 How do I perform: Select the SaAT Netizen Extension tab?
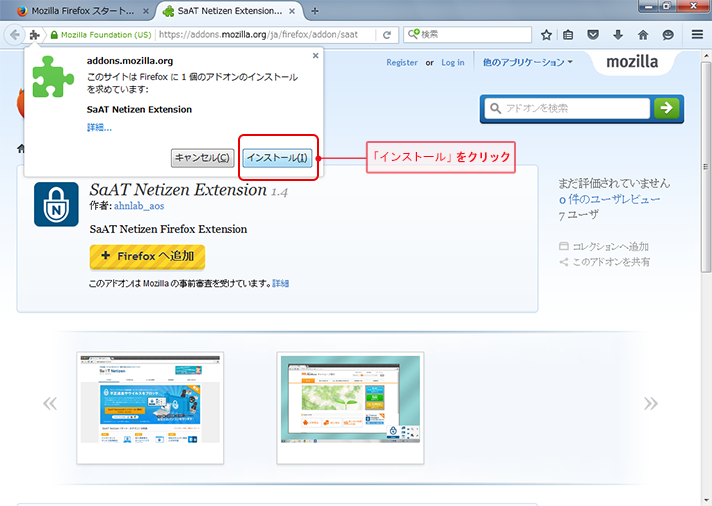point(230,11)
